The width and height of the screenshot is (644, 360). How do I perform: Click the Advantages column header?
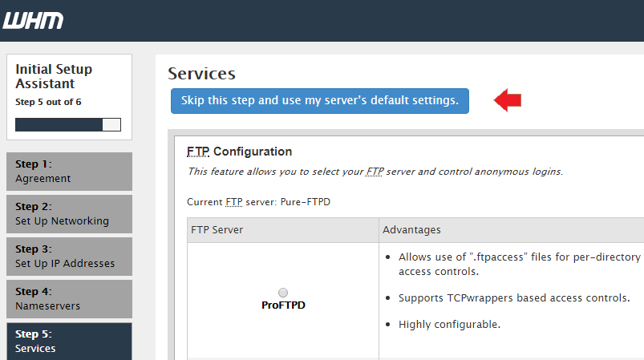click(512, 230)
